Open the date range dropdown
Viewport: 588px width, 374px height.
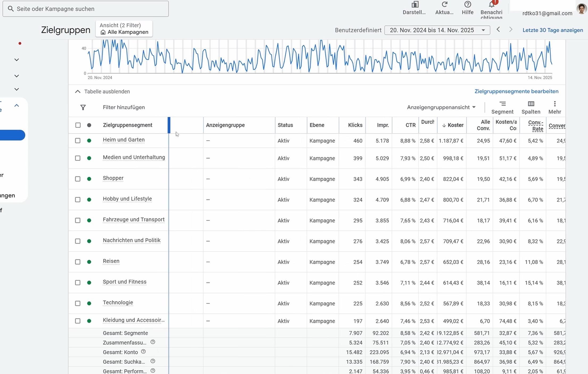point(437,30)
